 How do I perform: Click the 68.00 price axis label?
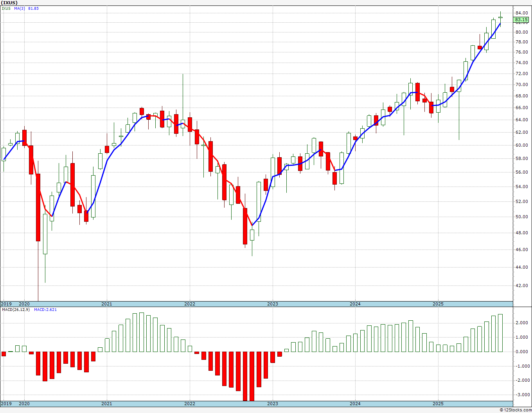pyautogui.click(x=522, y=96)
